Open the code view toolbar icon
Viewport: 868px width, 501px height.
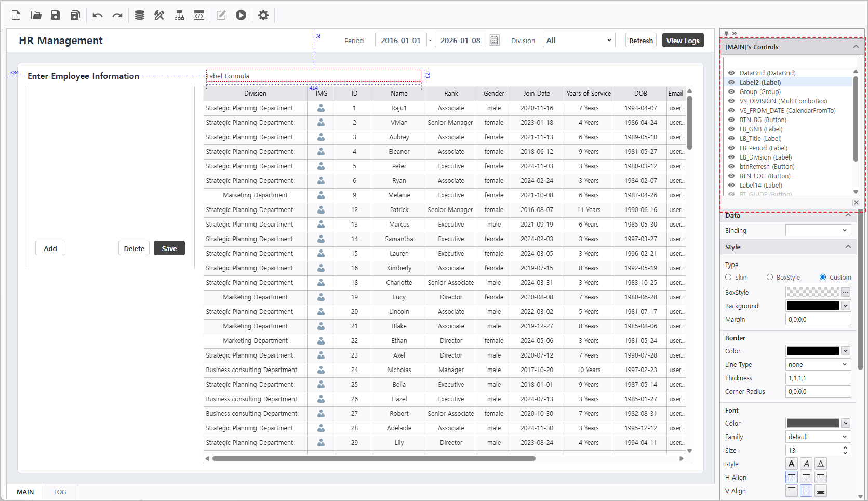pyautogui.click(x=199, y=15)
